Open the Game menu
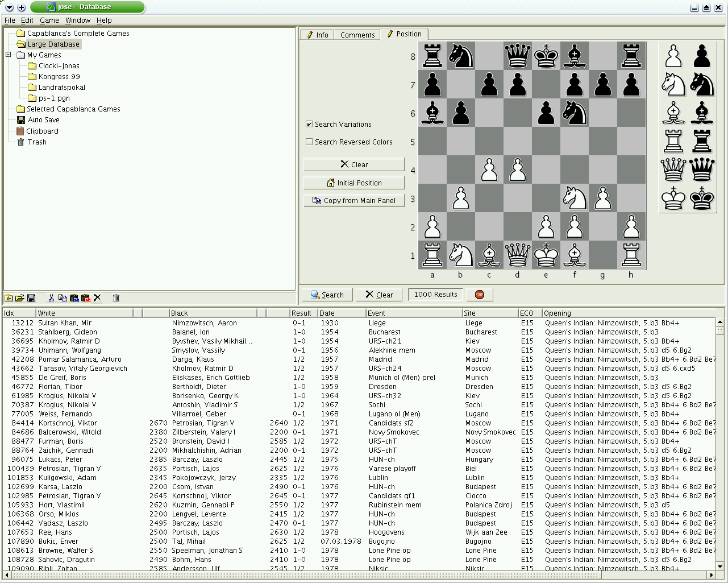The height and width of the screenshot is (583, 728). (49, 20)
